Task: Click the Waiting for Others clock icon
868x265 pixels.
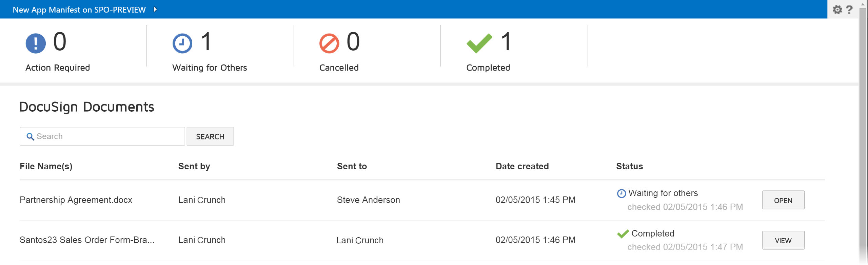Action: tap(182, 43)
